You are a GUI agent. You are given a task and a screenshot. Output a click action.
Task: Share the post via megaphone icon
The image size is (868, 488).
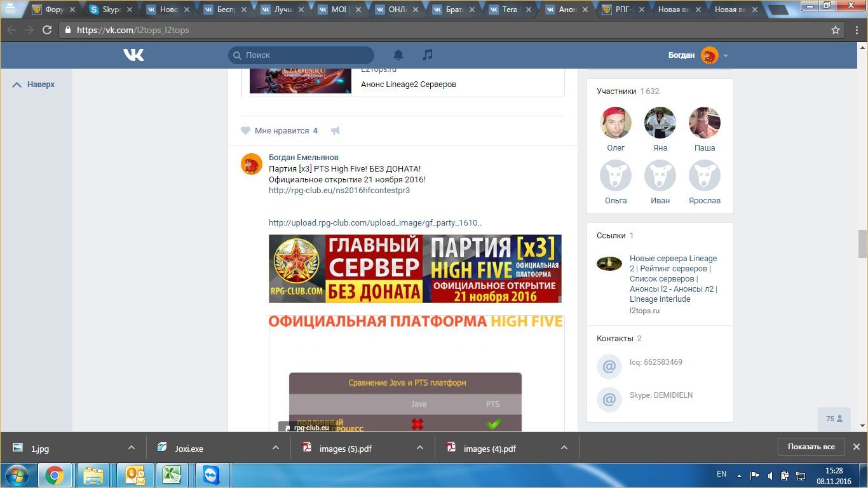[x=336, y=131]
